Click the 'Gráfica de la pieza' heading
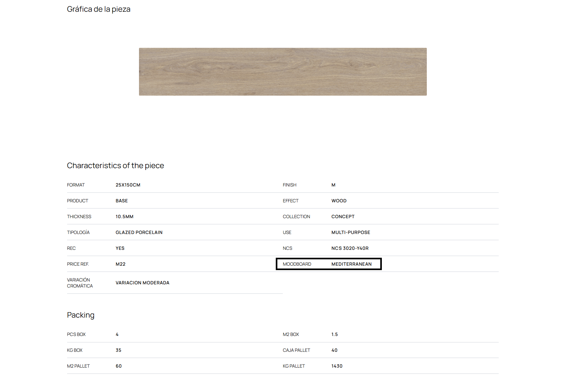Viewport: 562px width, 392px height. 98,9
